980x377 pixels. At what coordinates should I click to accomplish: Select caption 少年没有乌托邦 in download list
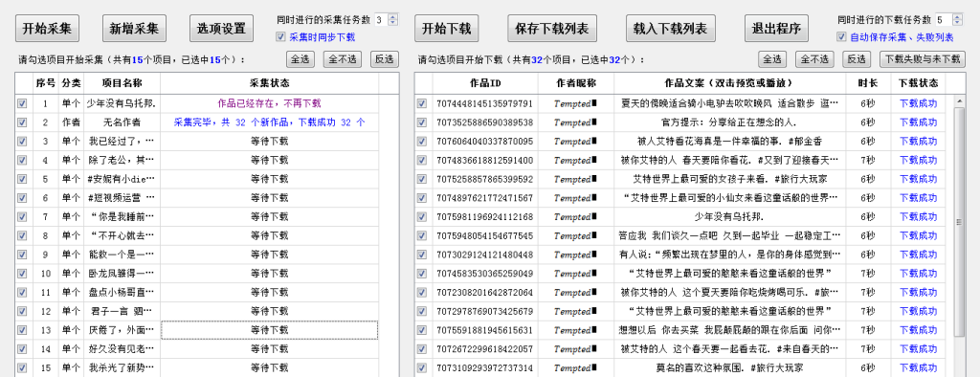(x=729, y=217)
